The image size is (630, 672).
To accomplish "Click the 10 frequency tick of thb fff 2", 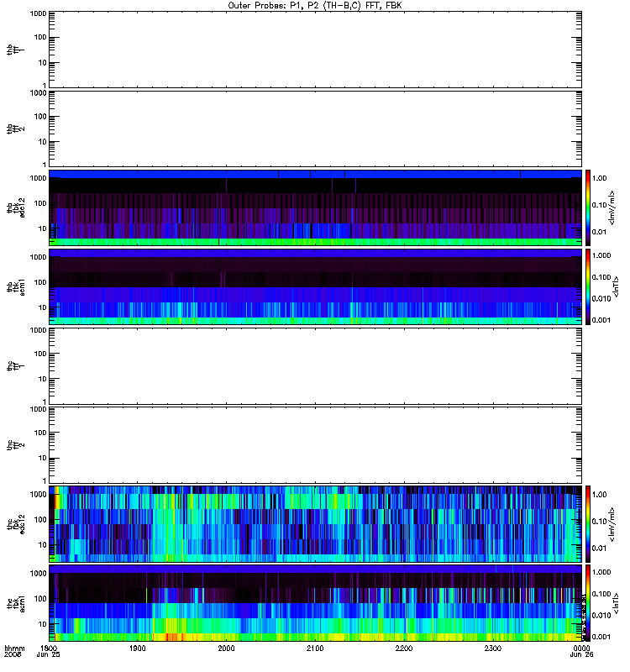I will pos(43,142).
